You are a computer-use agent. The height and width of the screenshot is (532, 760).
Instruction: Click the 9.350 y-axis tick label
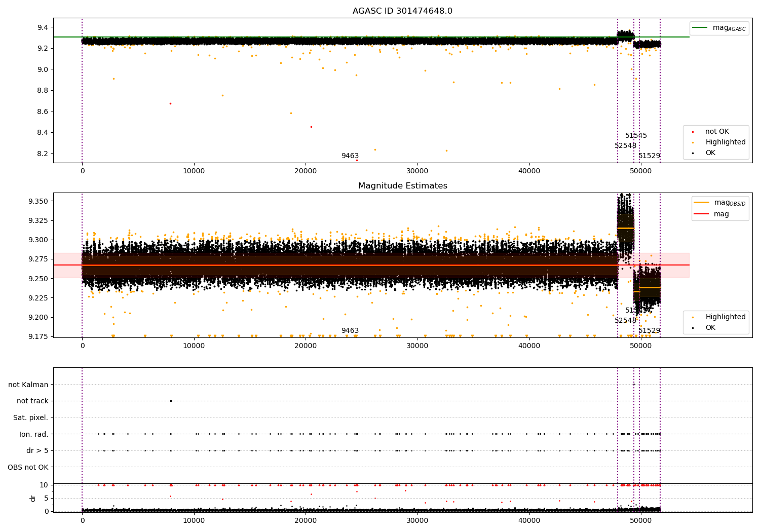click(38, 202)
